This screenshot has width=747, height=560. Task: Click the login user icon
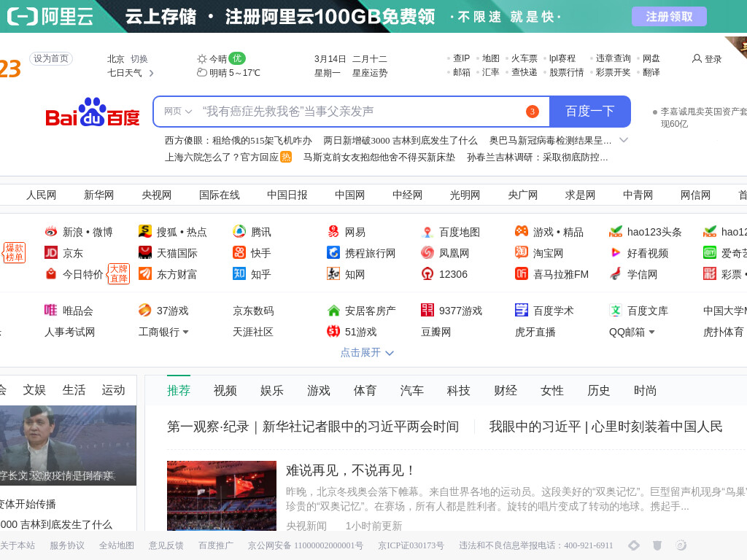(x=697, y=58)
